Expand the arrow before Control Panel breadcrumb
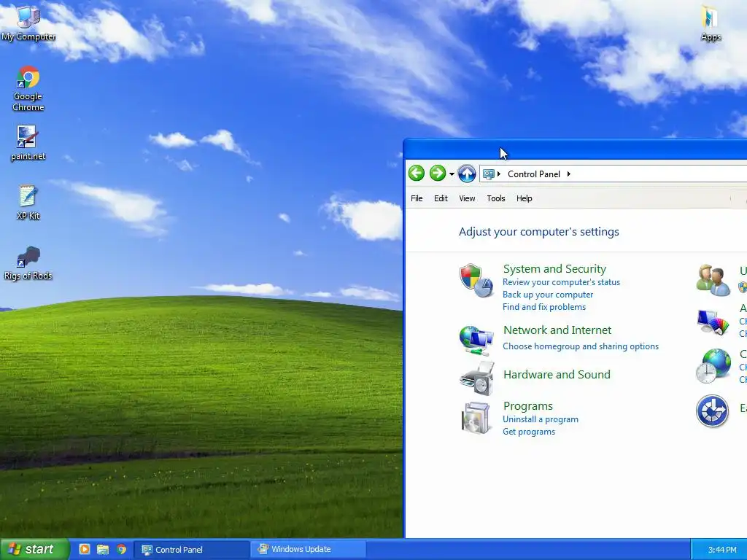The image size is (747, 560). click(x=499, y=174)
